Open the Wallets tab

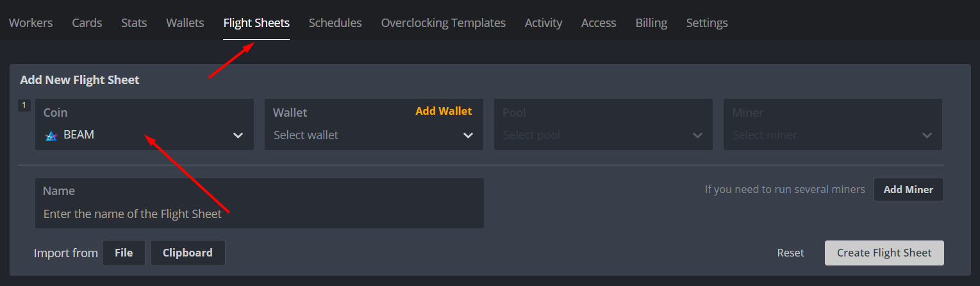pyautogui.click(x=185, y=22)
